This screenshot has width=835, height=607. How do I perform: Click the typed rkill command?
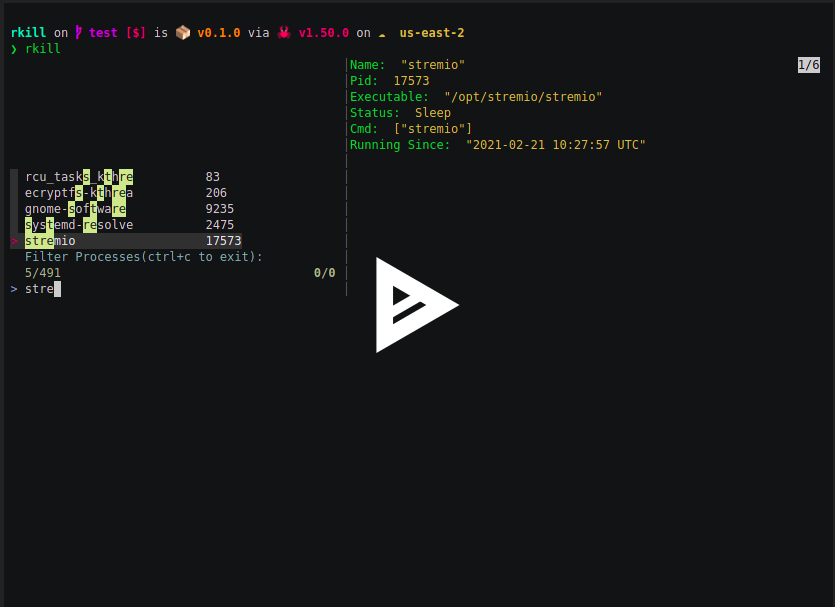click(x=43, y=49)
